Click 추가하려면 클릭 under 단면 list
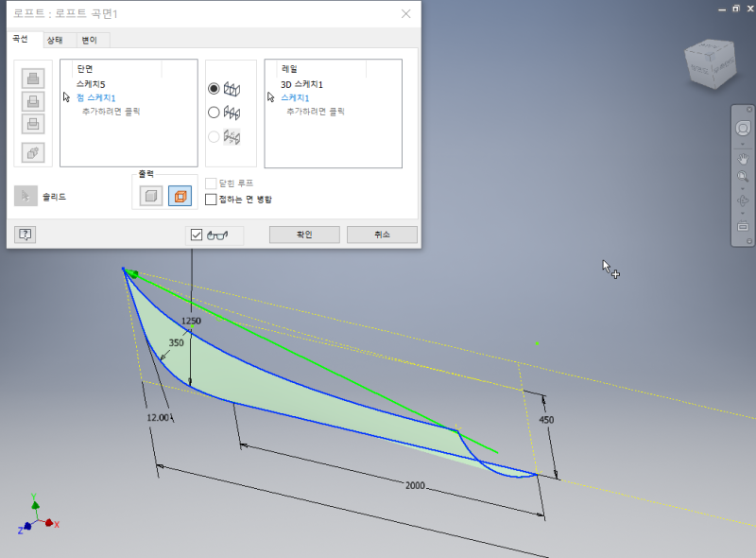This screenshot has height=558, width=756. coord(111,112)
